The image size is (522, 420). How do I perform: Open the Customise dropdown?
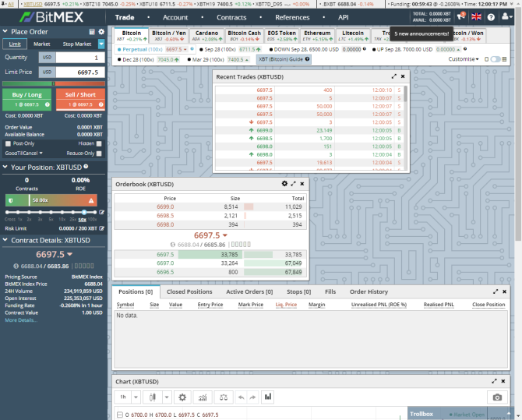[464, 59]
